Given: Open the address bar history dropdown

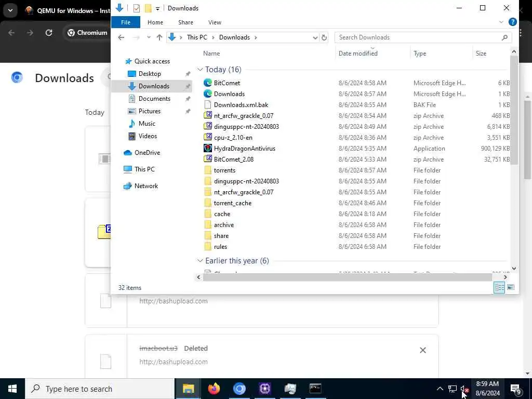Looking at the screenshot, I should pyautogui.click(x=315, y=37).
